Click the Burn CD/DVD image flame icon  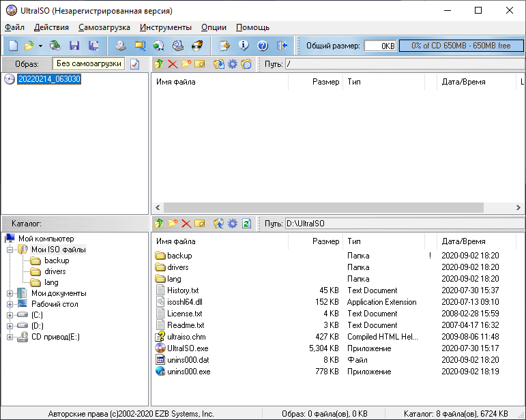tap(197, 46)
